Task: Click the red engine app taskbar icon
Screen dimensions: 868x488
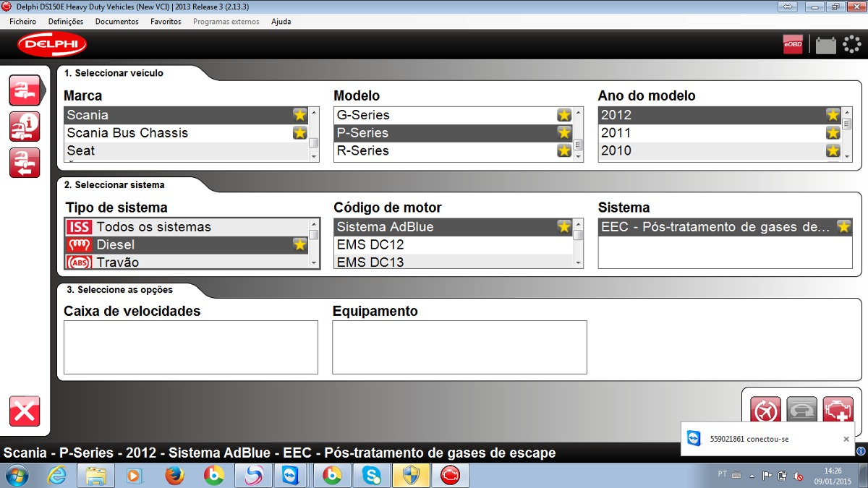Action: (450, 476)
